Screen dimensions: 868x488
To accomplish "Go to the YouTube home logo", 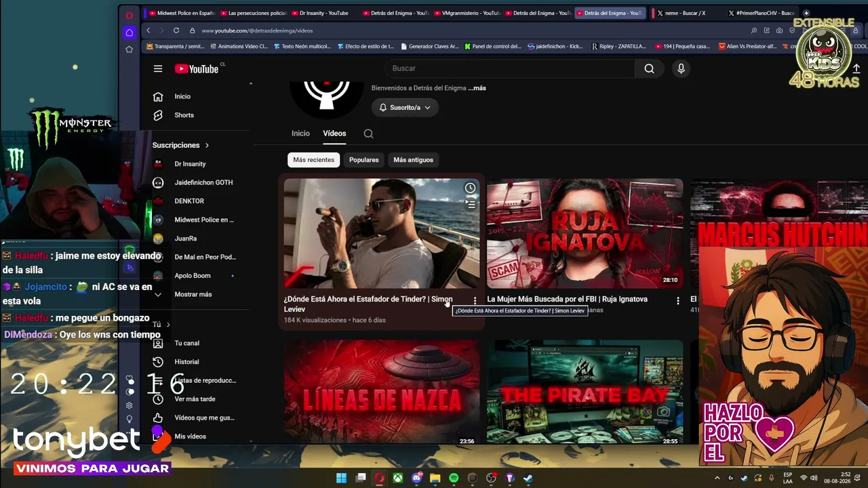I will click(x=197, y=68).
